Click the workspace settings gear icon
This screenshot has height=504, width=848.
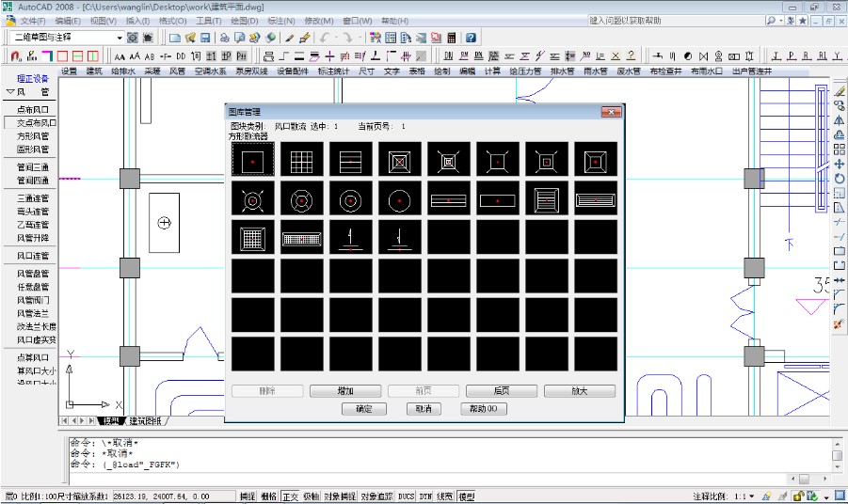tap(133, 38)
